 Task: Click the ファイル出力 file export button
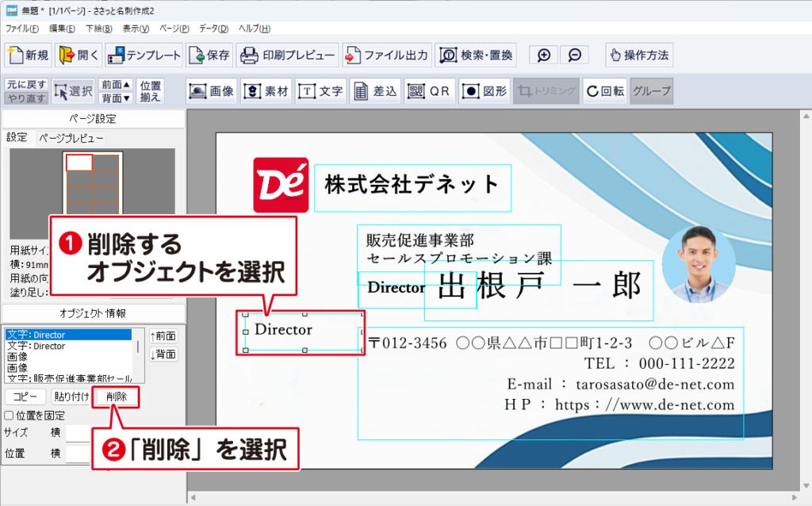(x=386, y=55)
